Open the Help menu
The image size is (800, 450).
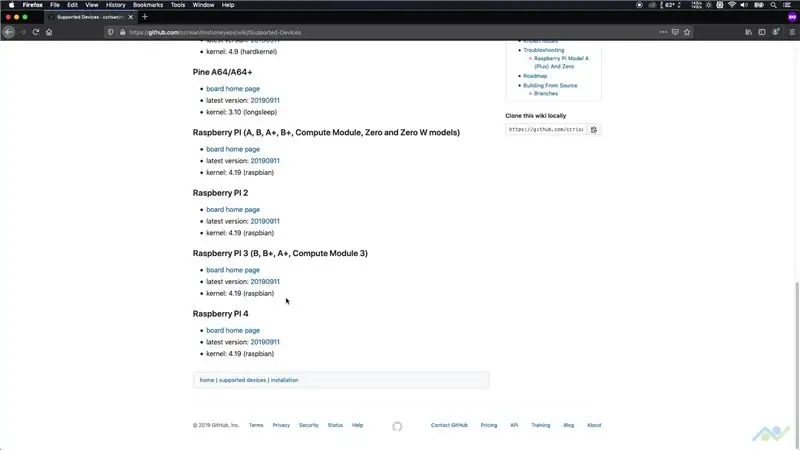tap(228, 5)
